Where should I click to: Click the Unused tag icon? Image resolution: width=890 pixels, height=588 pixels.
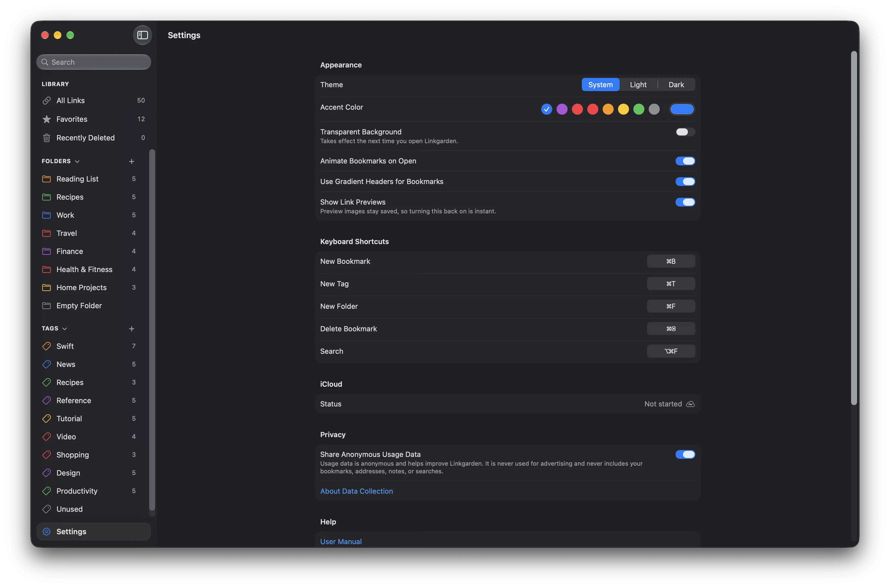pos(47,509)
